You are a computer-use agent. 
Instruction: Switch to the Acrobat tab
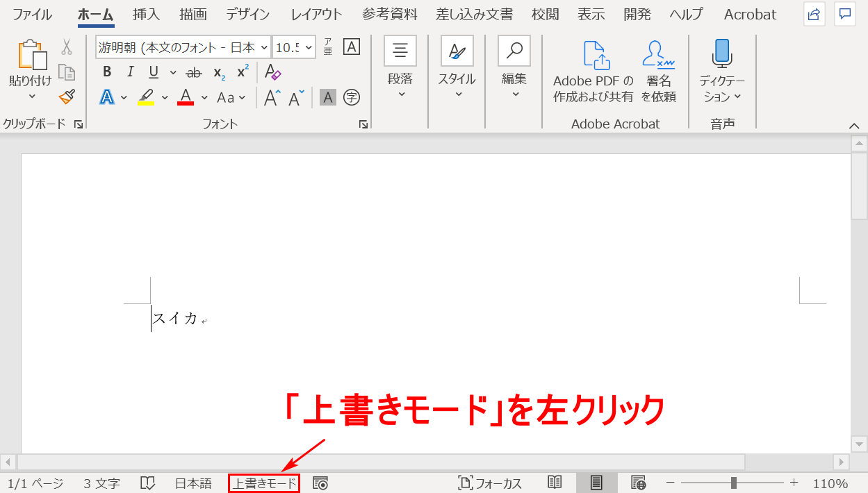coord(751,14)
